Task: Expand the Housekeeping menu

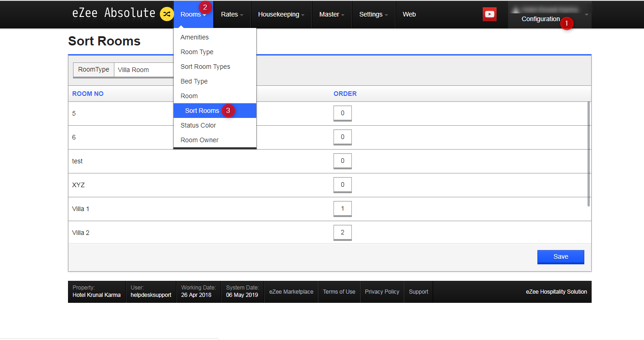Action: 281,14
